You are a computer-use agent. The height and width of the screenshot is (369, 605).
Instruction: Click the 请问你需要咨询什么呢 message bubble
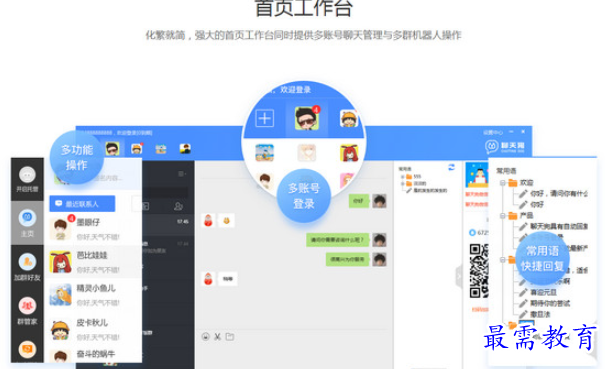click(x=338, y=240)
